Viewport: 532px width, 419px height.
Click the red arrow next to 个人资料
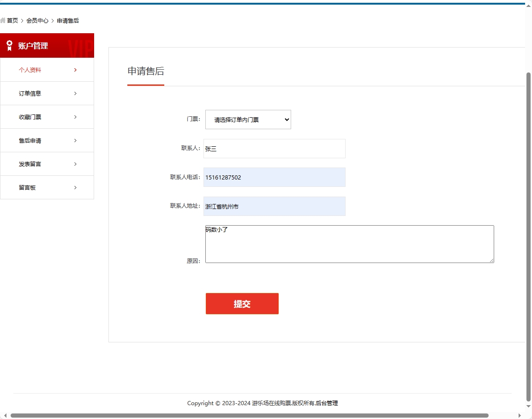[75, 70]
